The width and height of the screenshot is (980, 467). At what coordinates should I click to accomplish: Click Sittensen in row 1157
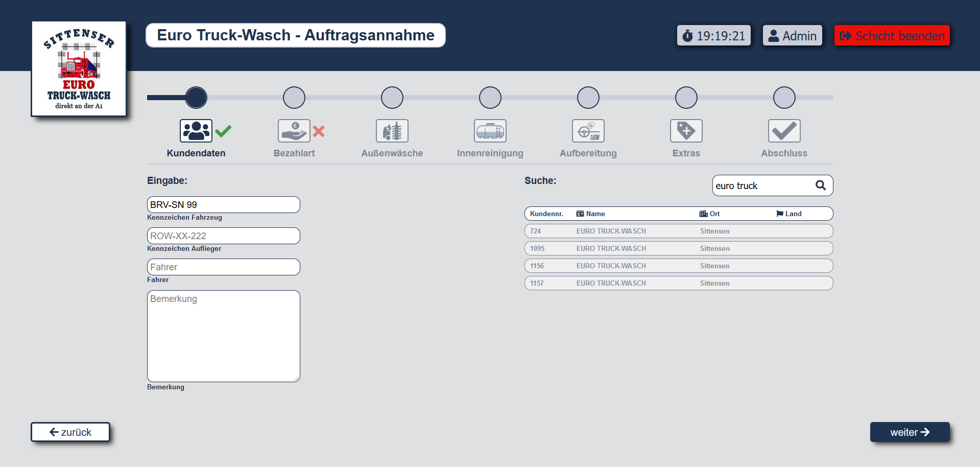[x=714, y=283]
